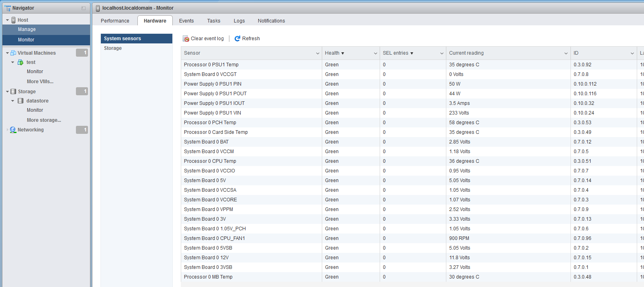Viewport: 644px width, 287px height.
Task: Expand the Networking tree node
Action: pyautogui.click(x=7, y=130)
